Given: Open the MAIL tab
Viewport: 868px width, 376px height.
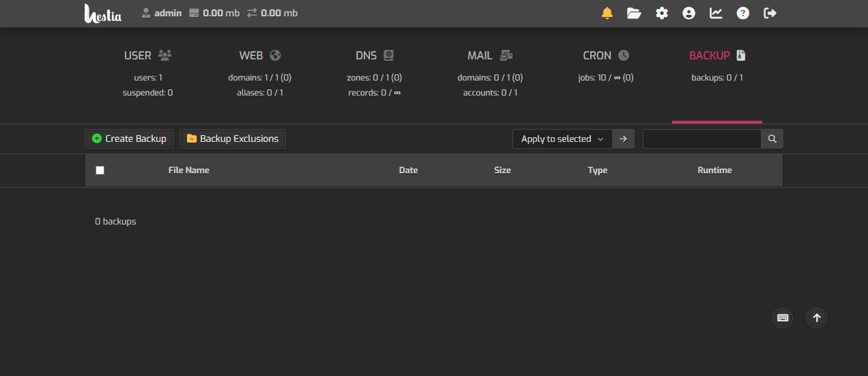Looking at the screenshot, I should pyautogui.click(x=489, y=56).
